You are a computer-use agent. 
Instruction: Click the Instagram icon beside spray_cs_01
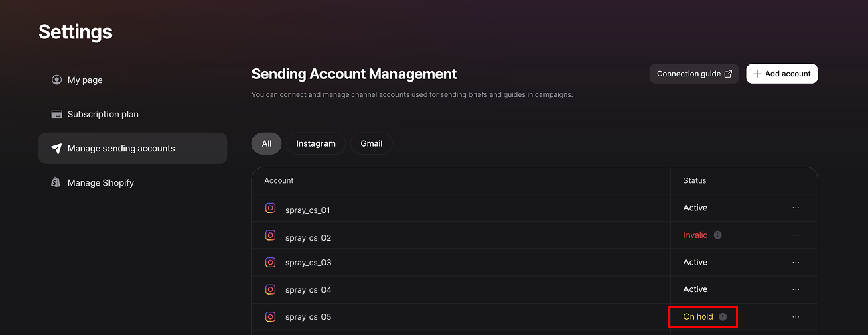(271, 208)
